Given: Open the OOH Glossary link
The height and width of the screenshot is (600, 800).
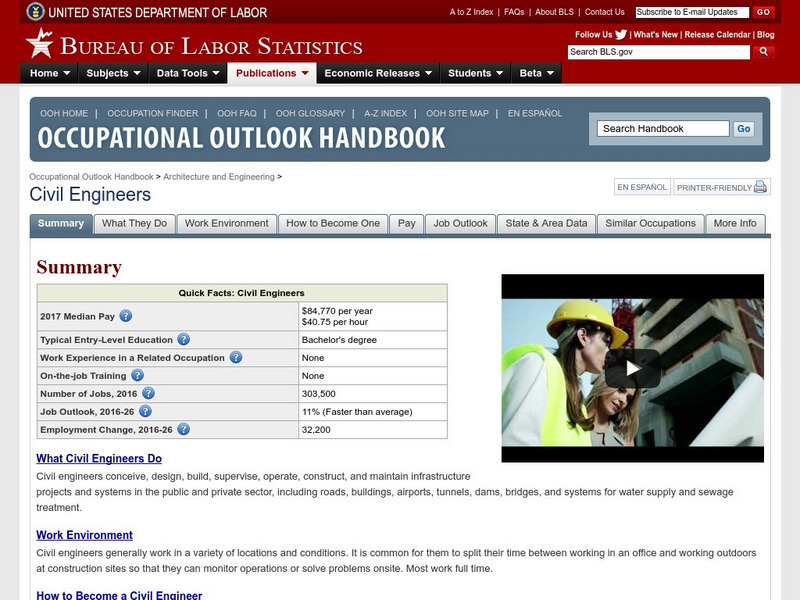Looking at the screenshot, I should click(x=311, y=113).
